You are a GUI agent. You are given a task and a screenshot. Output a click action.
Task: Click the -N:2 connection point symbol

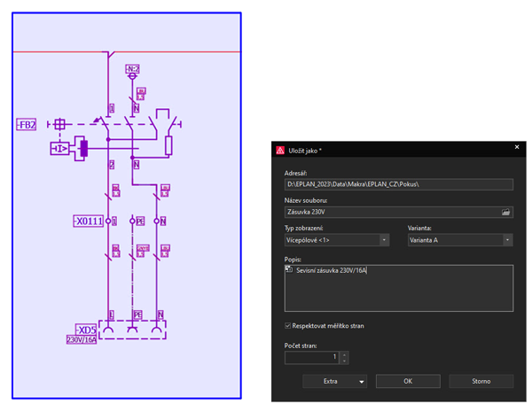pos(133,68)
